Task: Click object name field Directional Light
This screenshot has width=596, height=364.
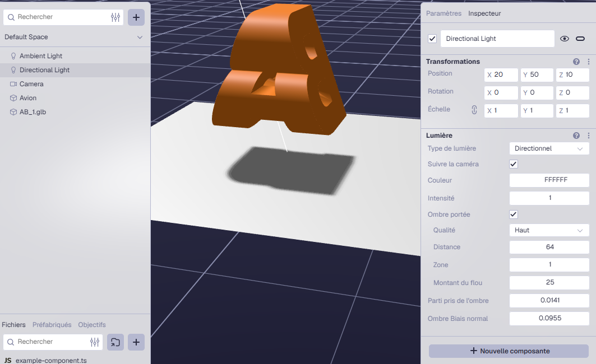Action: [x=497, y=39]
